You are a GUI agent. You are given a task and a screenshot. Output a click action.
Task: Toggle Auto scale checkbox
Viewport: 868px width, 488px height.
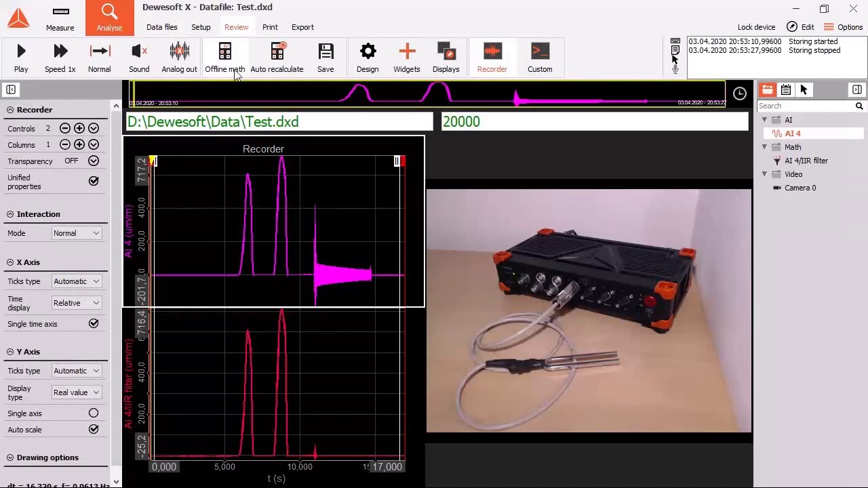94,430
